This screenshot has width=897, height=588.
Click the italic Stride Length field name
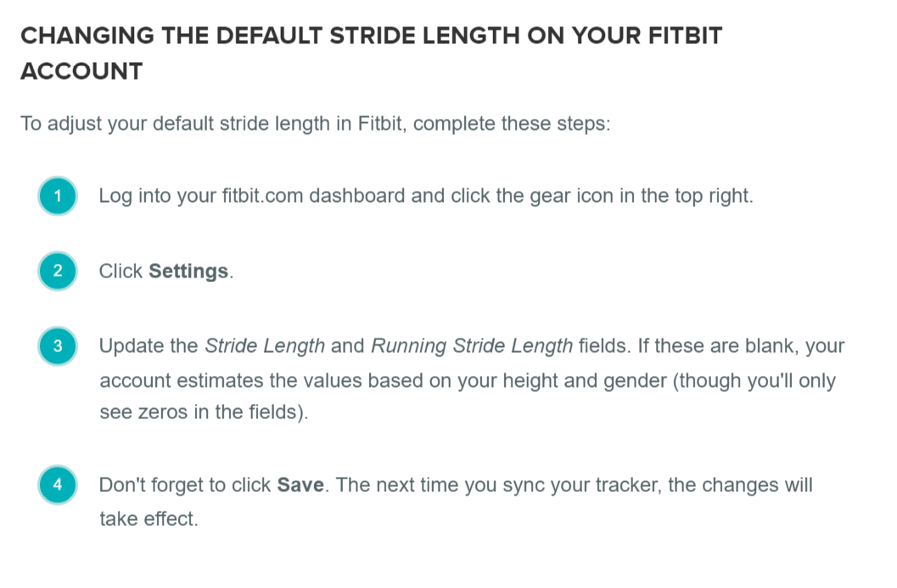(x=266, y=346)
